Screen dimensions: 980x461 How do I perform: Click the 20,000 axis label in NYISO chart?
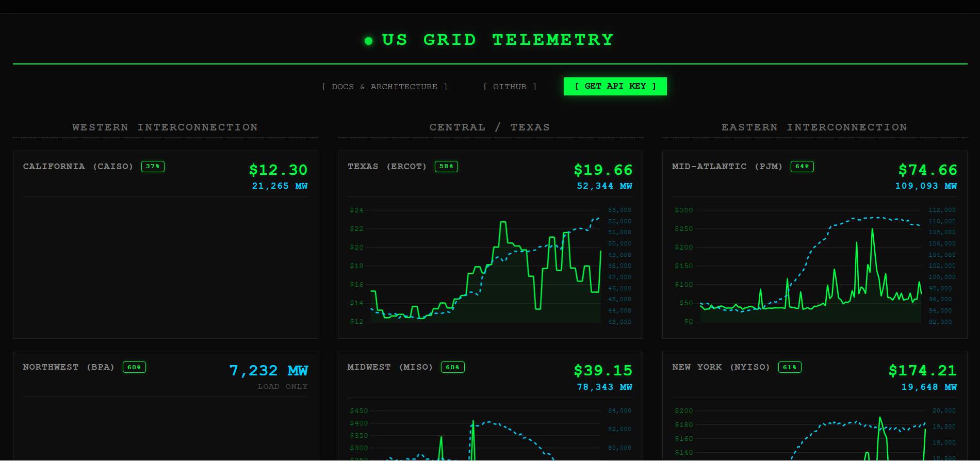[x=944, y=410]
